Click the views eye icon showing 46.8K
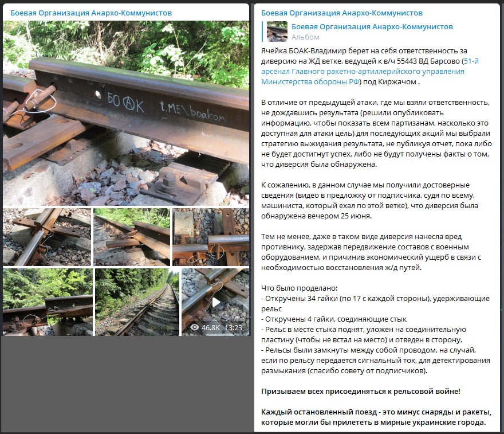504x434 pixels. tap(195, 327)
